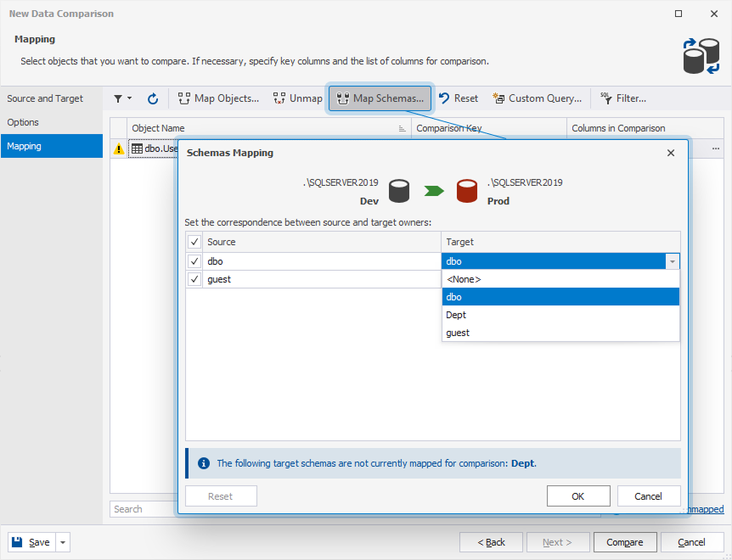The image size is (732, 560).
Task: Click the Save disk icon
Action: coord(18,542)
